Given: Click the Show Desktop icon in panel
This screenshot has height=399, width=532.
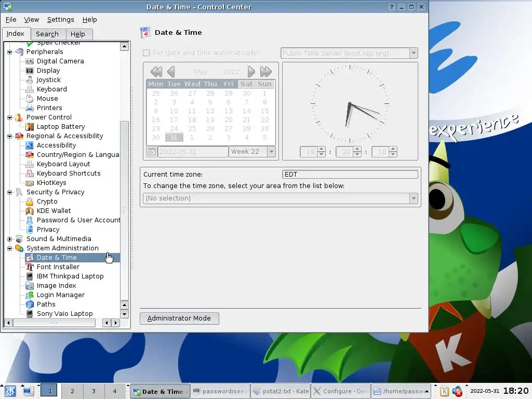Looking at the screenshot, I should click(28, 391).
